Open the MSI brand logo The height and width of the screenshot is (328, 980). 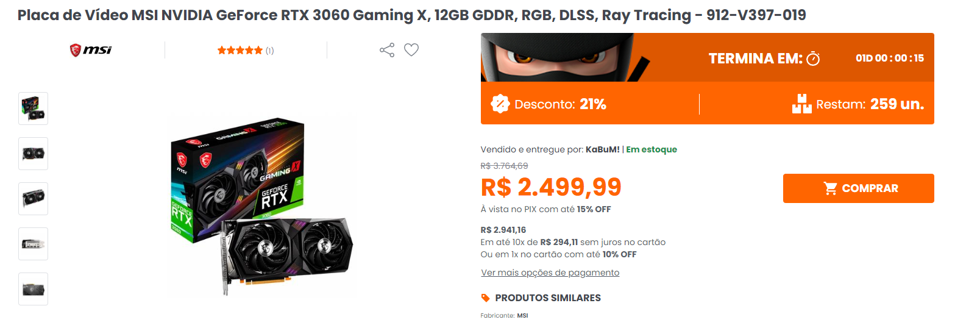point(91,50)
